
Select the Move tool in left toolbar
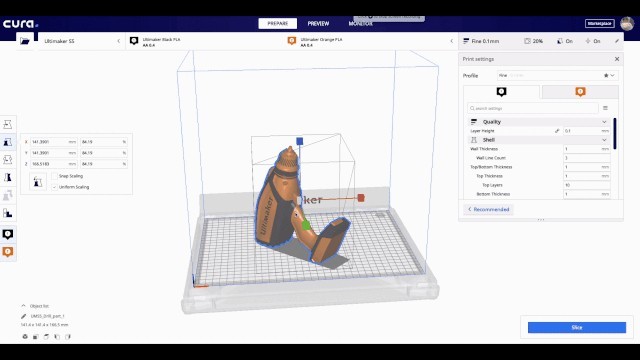(x=8, y=124)
